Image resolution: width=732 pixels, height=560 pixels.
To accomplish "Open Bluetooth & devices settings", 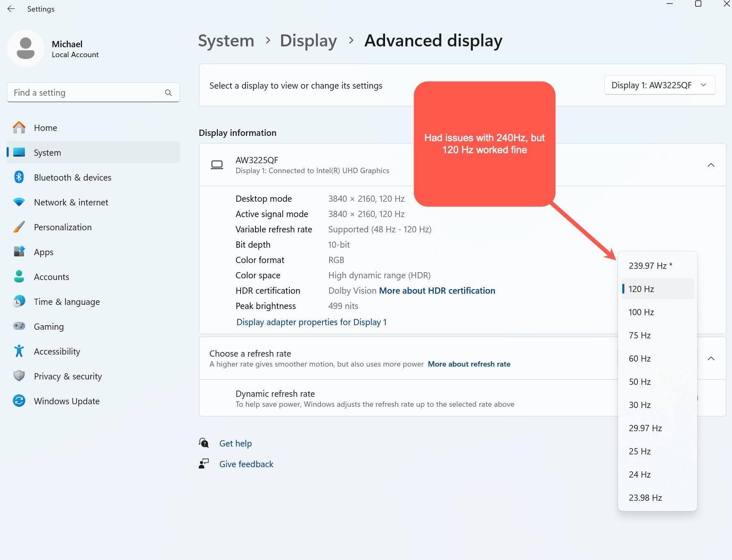I will (72, 177).
